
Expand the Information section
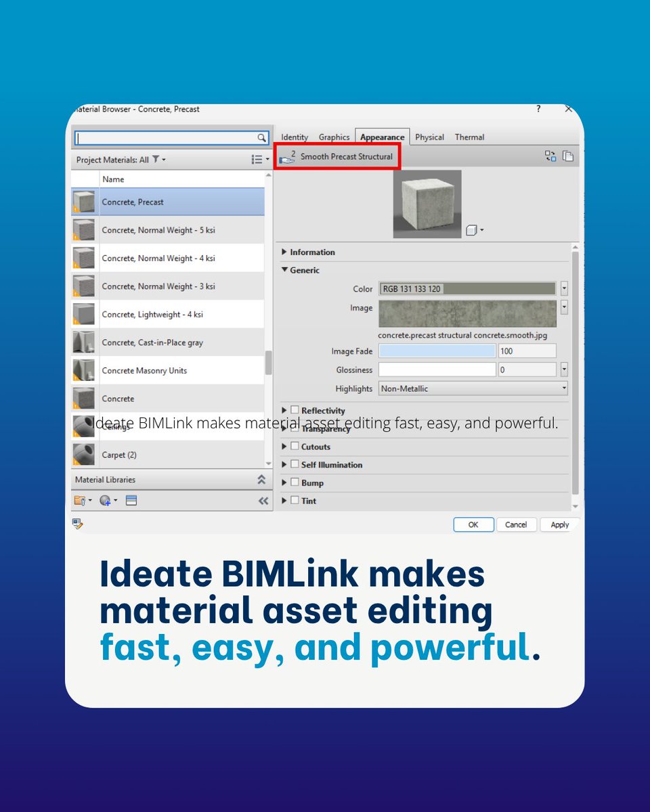[x=284, y=252]
